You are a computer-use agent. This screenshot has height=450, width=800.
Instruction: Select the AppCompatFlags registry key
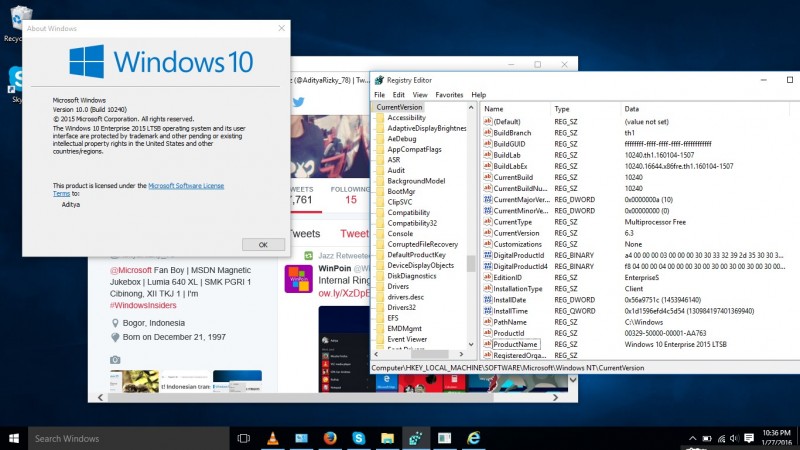pos(414,149)
